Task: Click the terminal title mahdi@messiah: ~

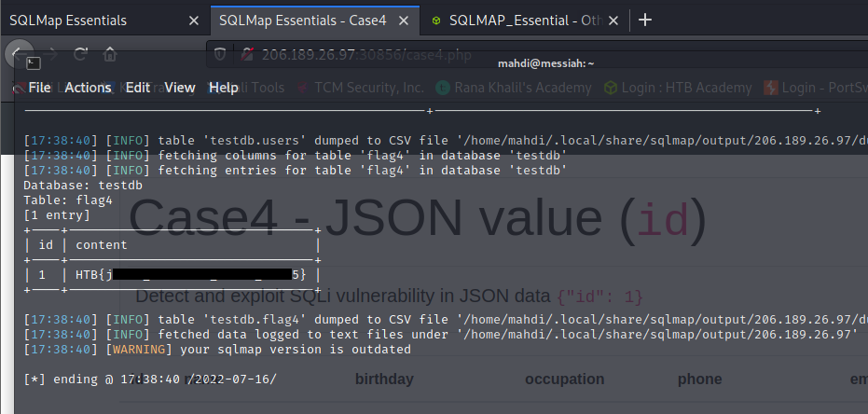Action: click(545, 63)
